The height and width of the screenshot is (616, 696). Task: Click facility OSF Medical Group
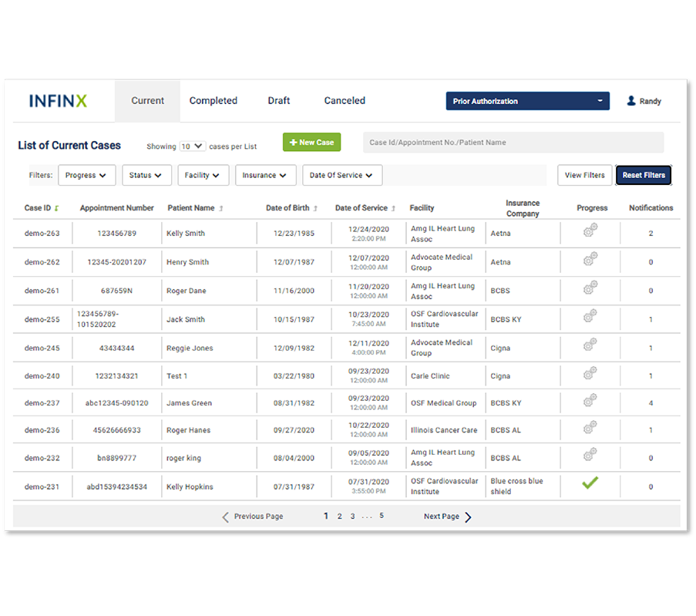443,403
